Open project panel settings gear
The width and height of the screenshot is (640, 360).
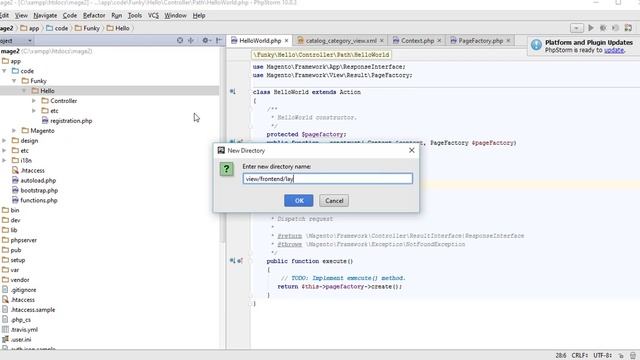[206, 40]
